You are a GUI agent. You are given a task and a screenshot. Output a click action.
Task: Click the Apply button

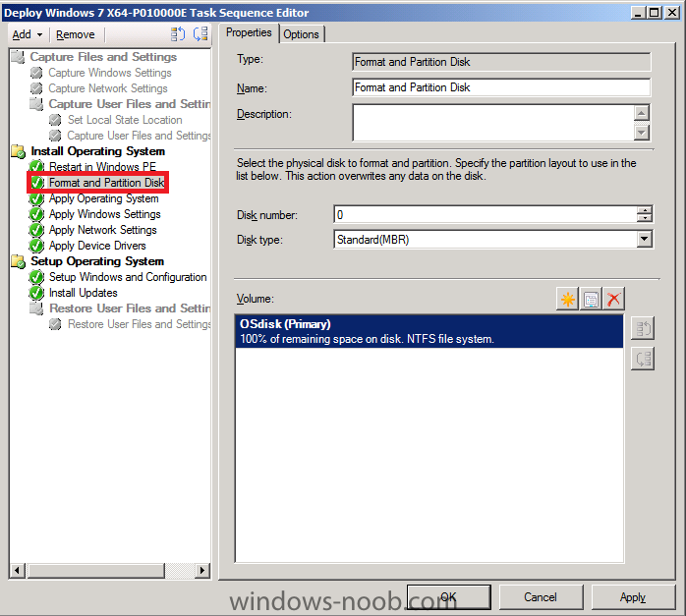633,596
